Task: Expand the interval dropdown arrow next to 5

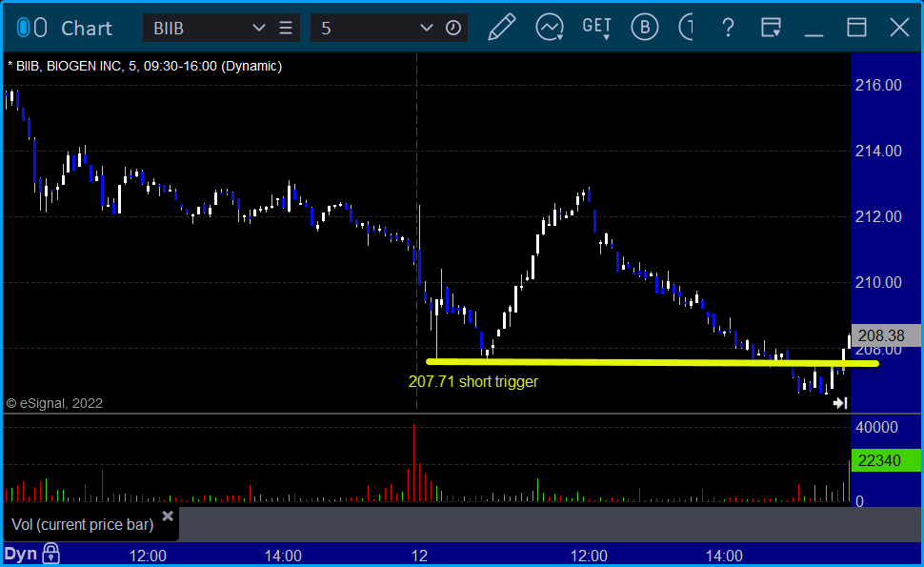Action: tap(426, 28)
